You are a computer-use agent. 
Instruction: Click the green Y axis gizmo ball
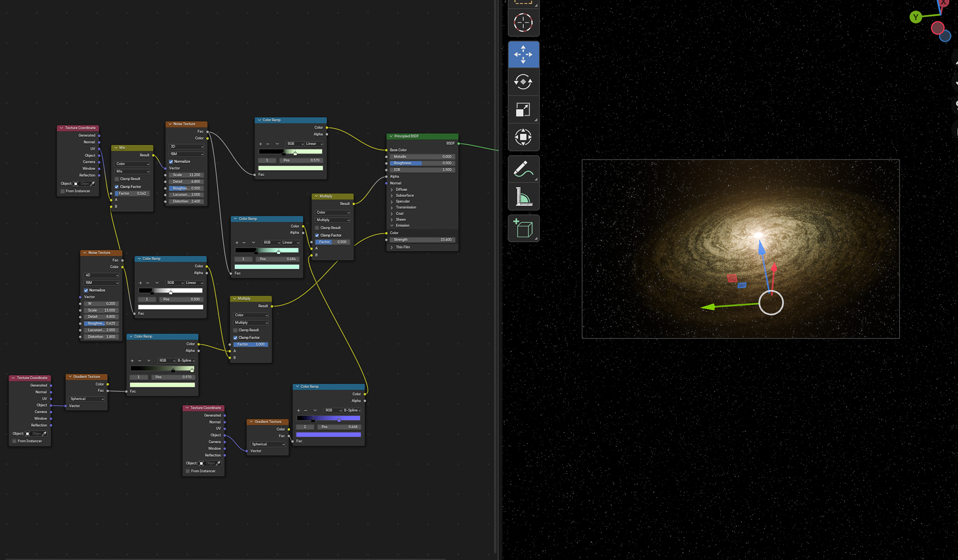point(915,17)
